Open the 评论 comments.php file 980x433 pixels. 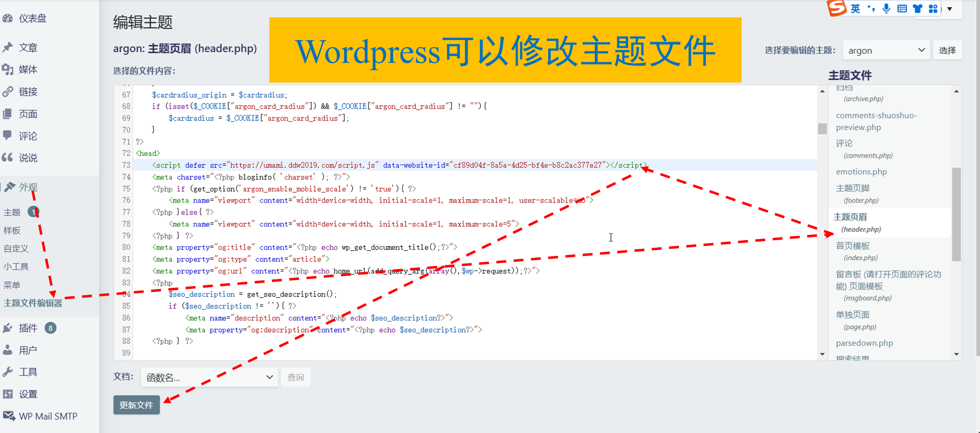(864, 149)
